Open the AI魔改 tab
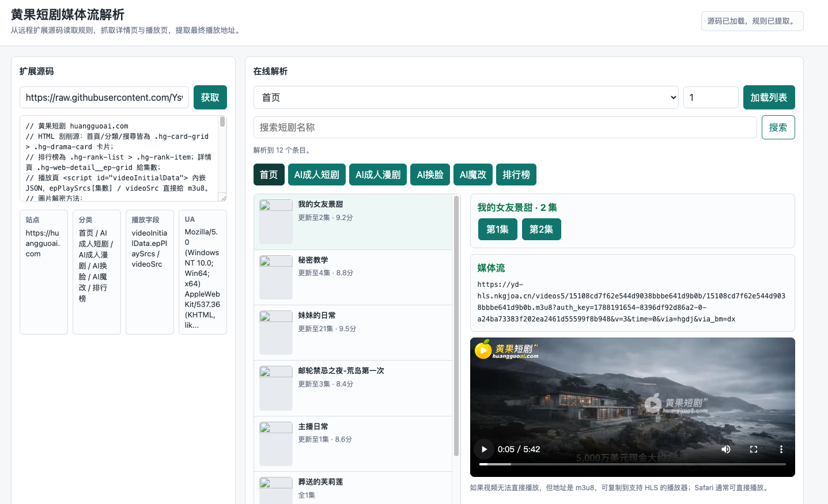828x504 pixels. [x=473, y=175]
